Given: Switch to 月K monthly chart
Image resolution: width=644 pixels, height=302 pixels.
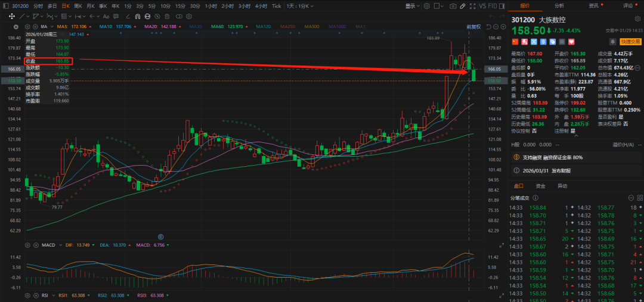Looking at the screenshot, I should click(x=91, y=6).
